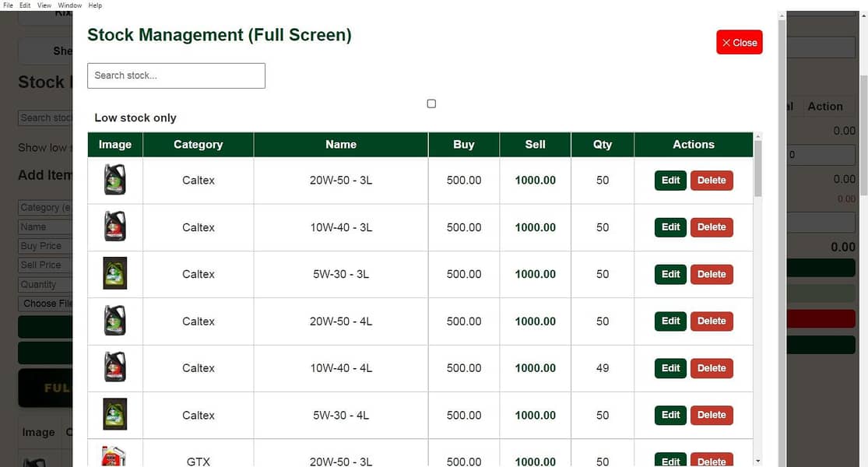Edit the Caltex 20W-50 - 3L item
Viewport: 868px width, 467px height.
tap(670, 181)
